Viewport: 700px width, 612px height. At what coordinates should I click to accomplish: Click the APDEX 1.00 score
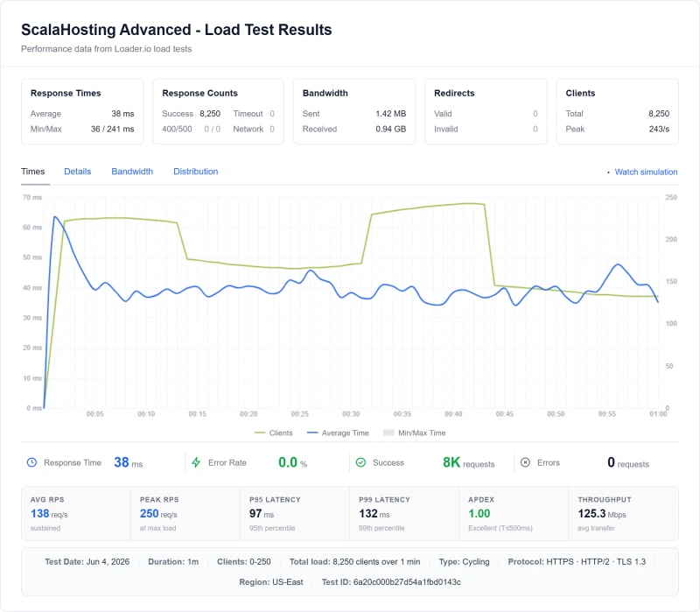(x=479, y=514)
